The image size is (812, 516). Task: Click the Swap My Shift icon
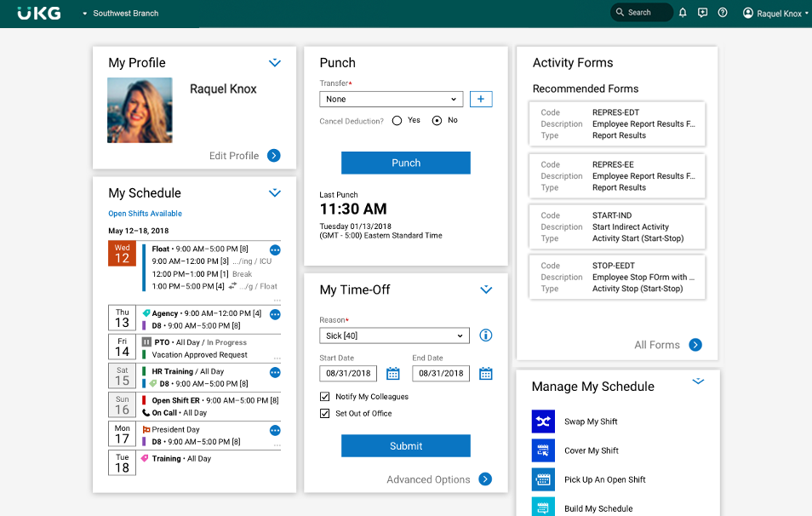(x=543, y=421)
